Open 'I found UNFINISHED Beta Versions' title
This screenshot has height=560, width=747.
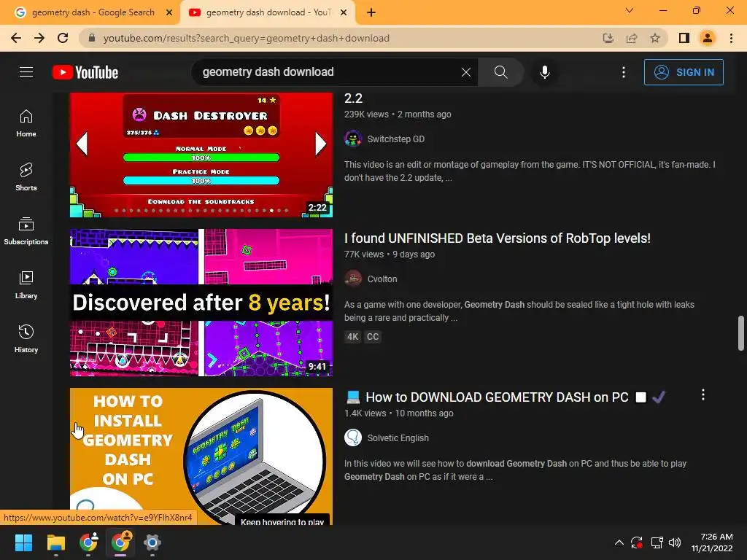coord(498,238)
